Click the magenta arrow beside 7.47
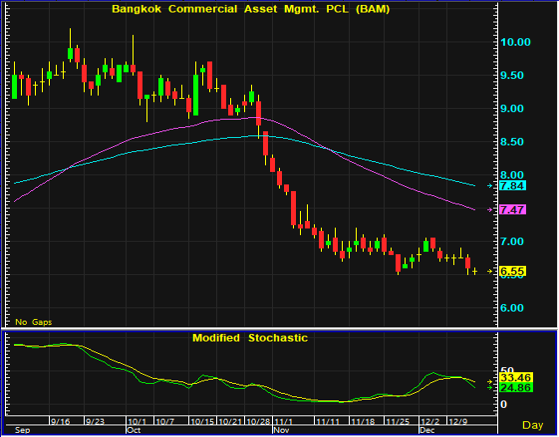The height and width of the screenshot is (437, 559). (489, 210)
